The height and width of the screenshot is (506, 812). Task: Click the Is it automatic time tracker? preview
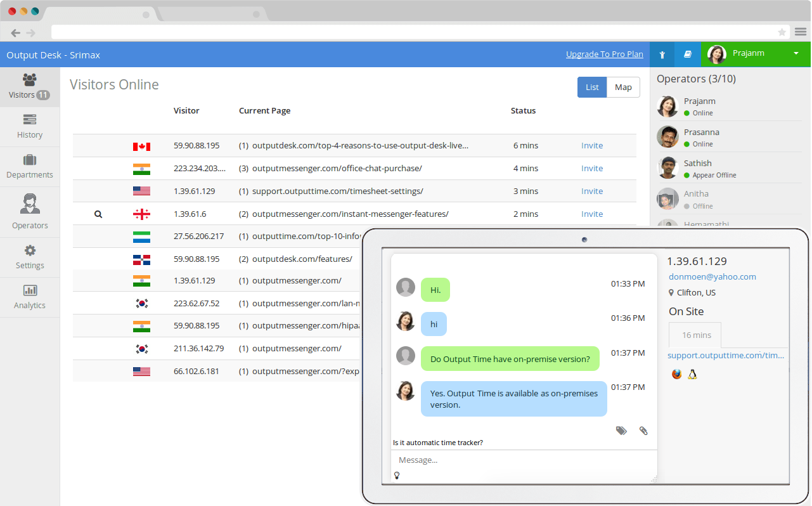point(437,443)
